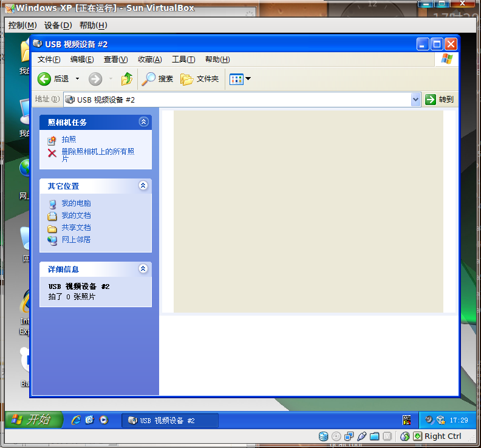Open VirtualBox 帮助(H) menu
This screenshot has height=448, width=481.
point(94,25)
